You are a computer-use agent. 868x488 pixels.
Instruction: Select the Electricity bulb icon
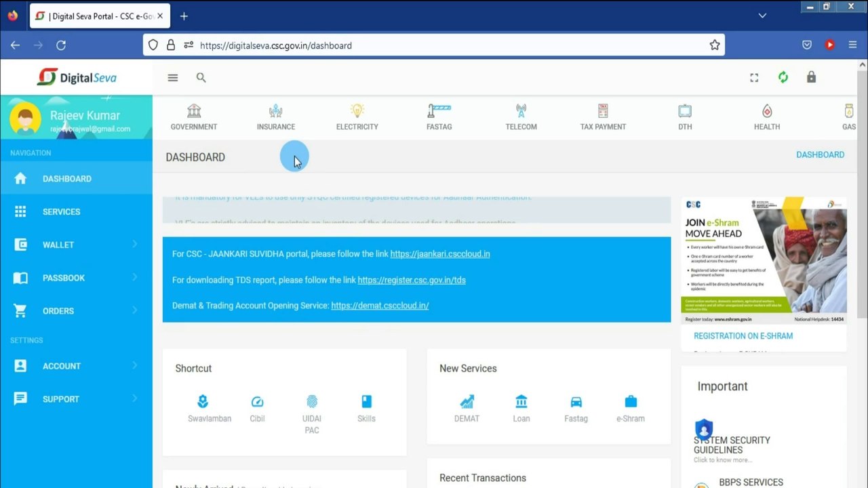[357, 111]
